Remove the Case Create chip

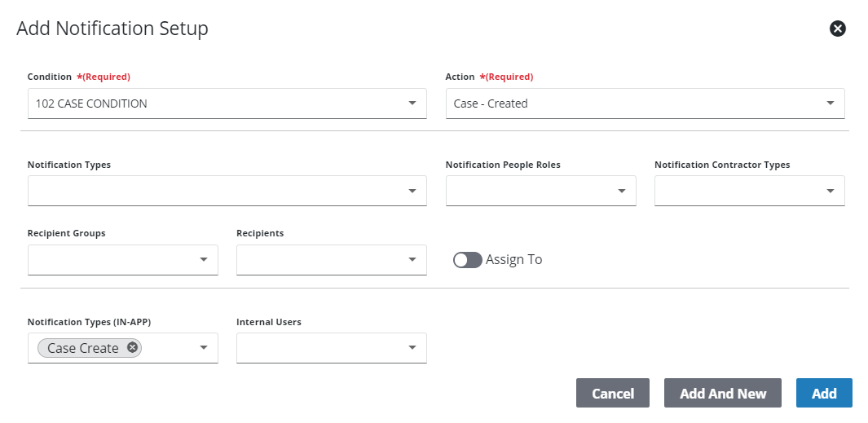132,347
